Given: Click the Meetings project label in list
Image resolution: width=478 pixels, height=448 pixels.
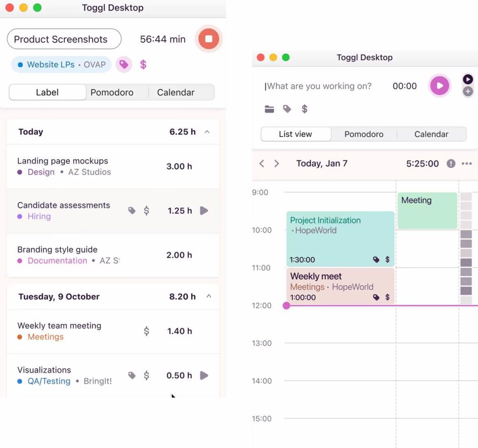Looking at the screenshot, I should click(x=45, y=337).
